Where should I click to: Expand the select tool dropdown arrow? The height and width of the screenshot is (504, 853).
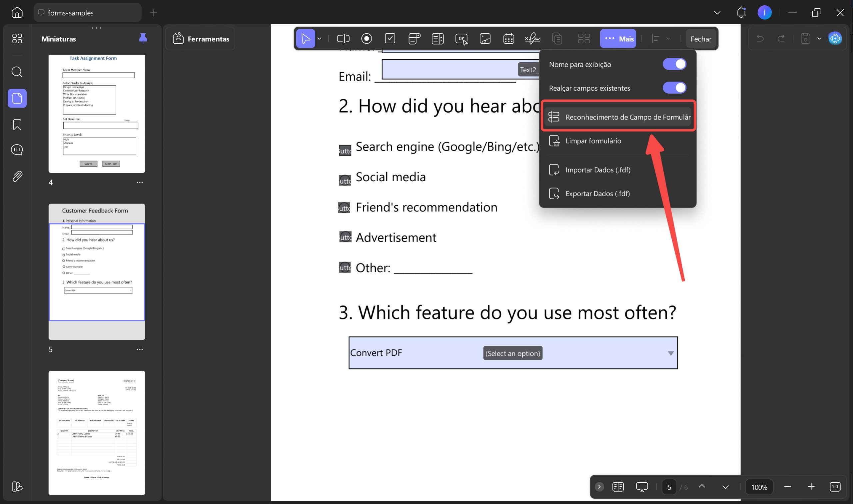pyautogui.click(x=319, y=39)
